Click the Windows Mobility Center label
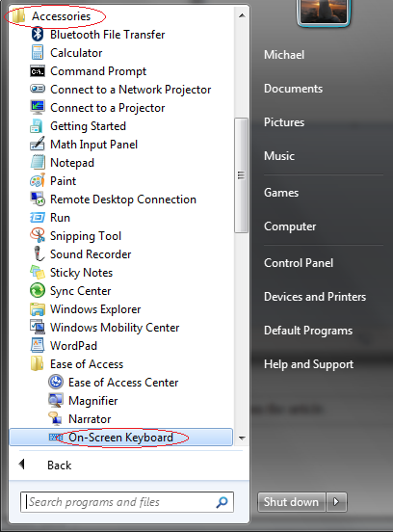Viewport: 393px width, 532px height. click(x=115, y=328)
